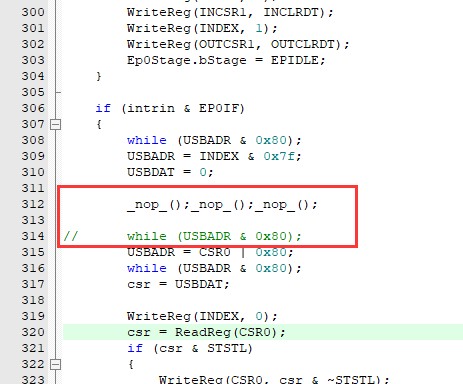Click the comment slashes on line 314

(71, 236)
